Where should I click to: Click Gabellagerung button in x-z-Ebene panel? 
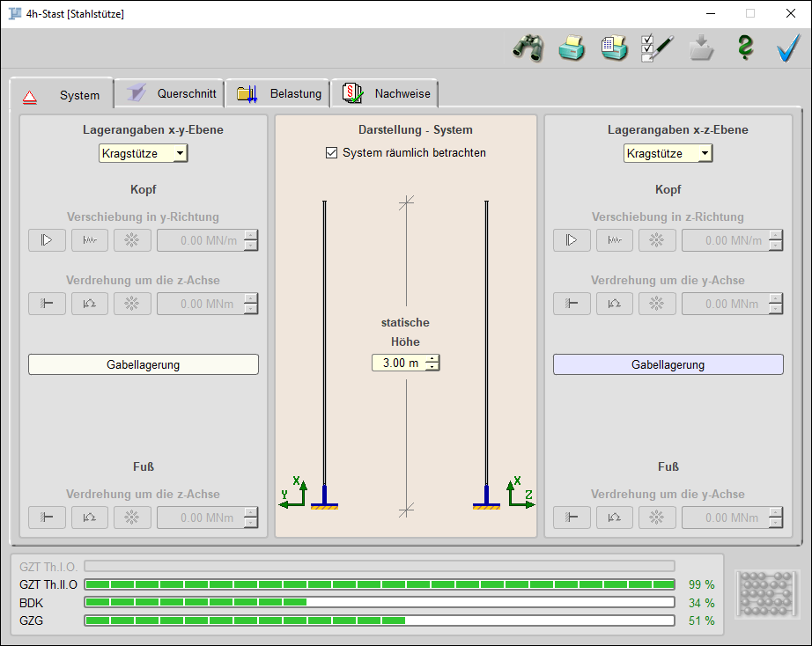668,364
